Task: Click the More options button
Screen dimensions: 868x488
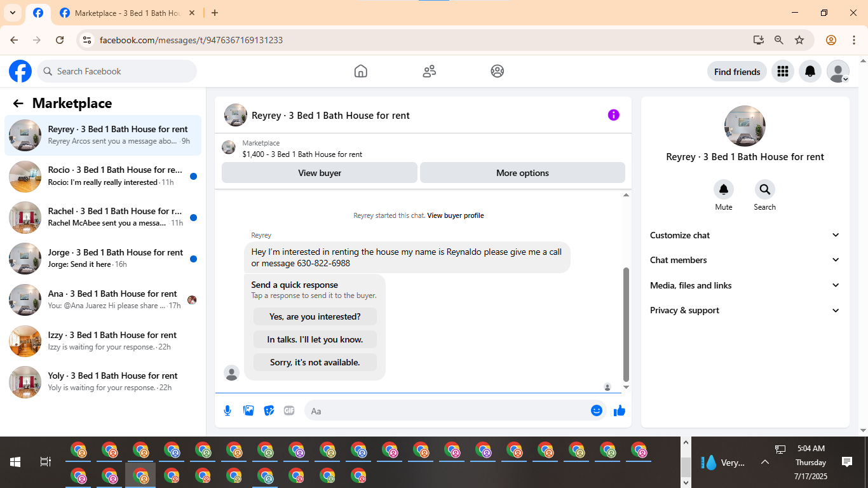Action: (x=522, y=173)
